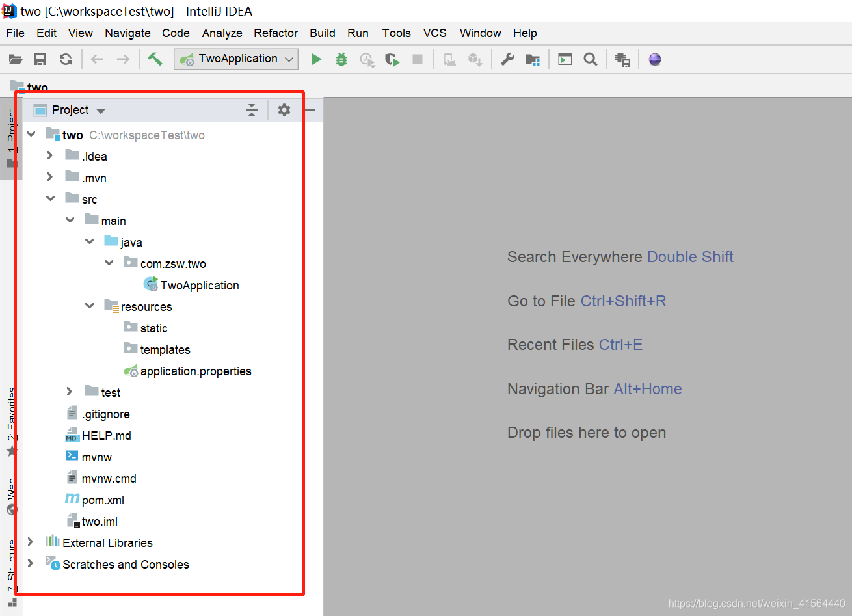Viewport: 852px width, 616px height.
Task: Open the Refactor menu
Action: (x=276, y=33)
